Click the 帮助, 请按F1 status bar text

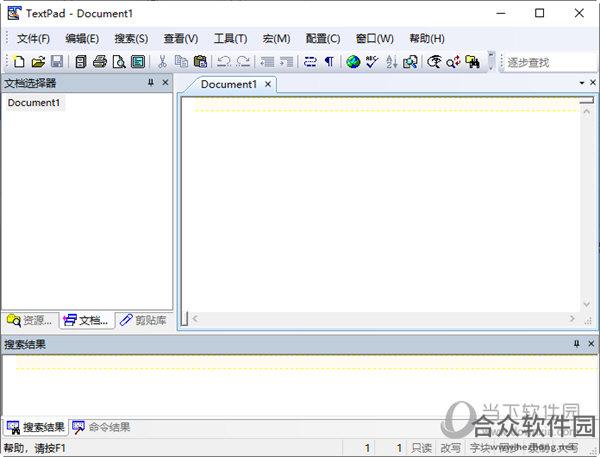pos(35,448)
